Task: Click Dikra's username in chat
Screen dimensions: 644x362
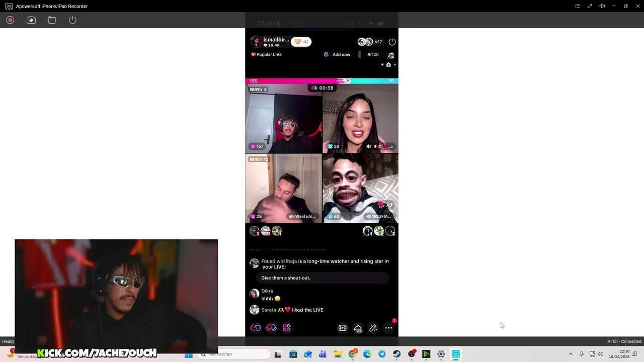Action: (x=267, y=291)
